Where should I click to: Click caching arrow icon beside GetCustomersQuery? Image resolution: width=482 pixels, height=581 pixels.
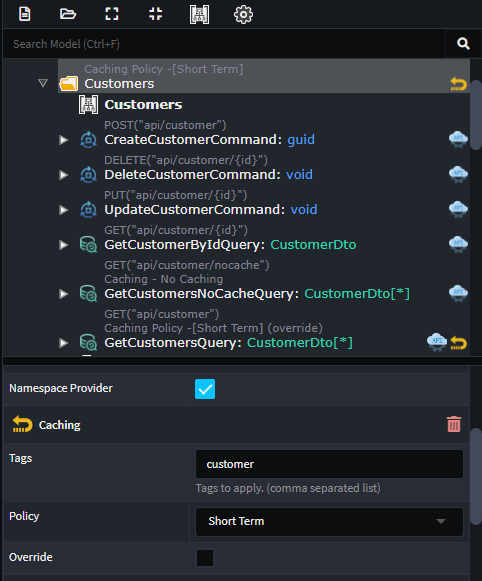point(459,343)
